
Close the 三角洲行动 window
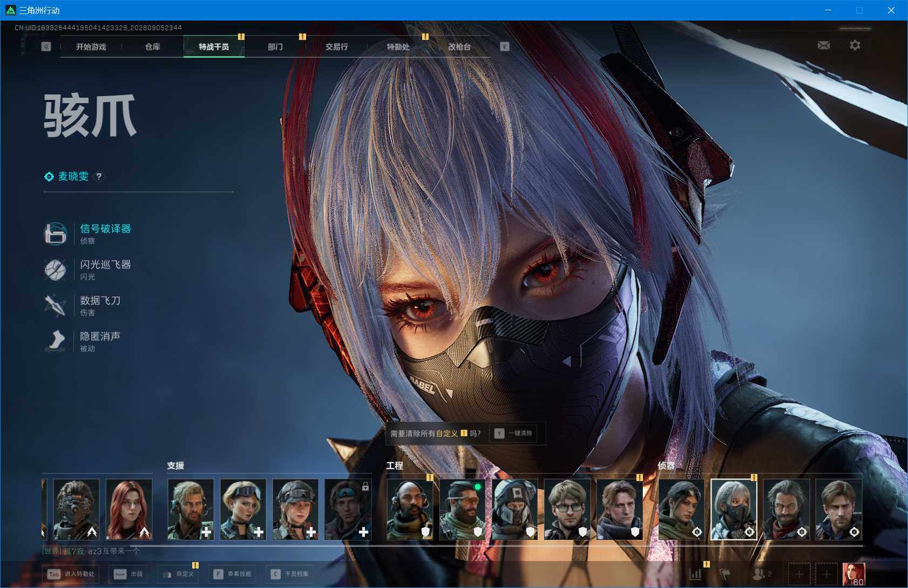point(891,10)
